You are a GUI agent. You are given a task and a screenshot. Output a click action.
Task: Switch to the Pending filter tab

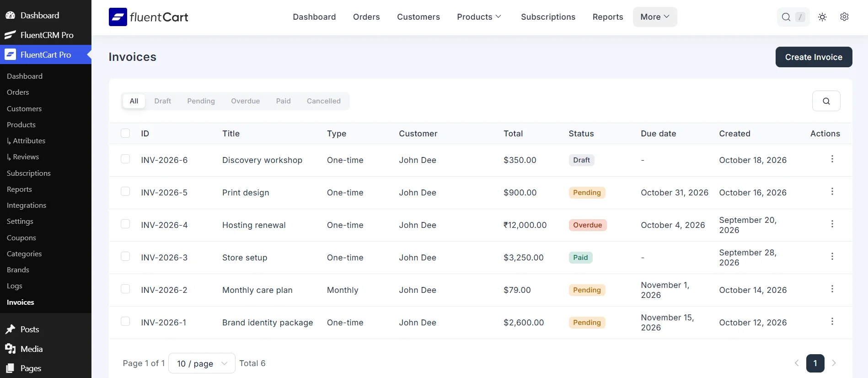click(201, 101)
